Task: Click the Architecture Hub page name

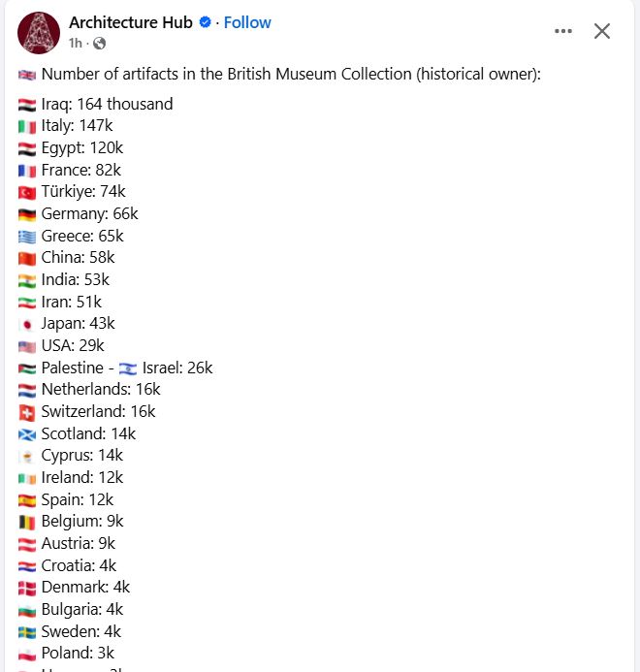Action: (131, 22)
